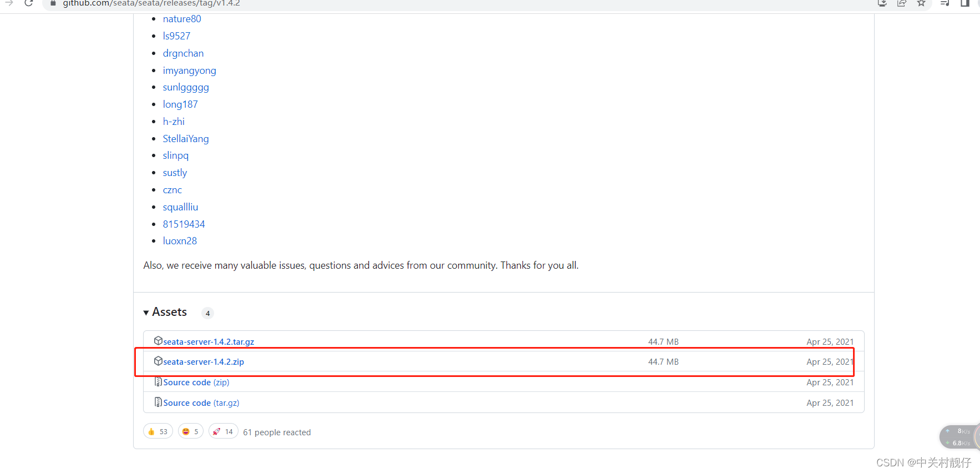
Task: Click the lock icon beside the URL
Action: 53,3
